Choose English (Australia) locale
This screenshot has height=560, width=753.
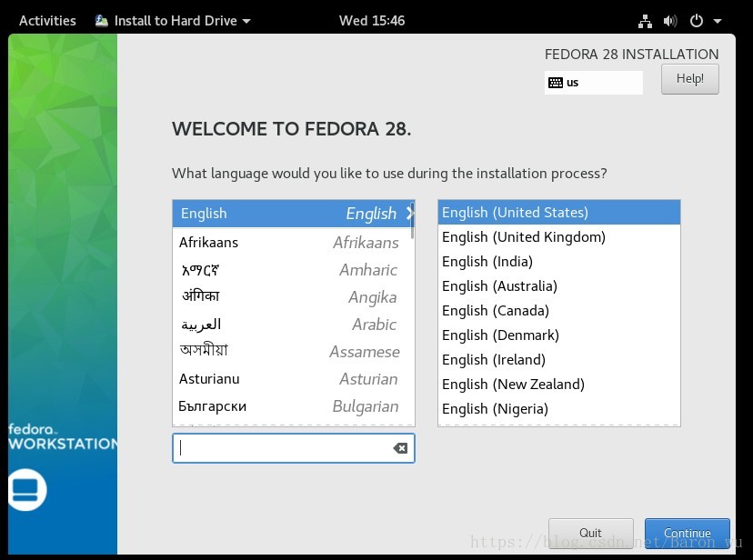[559, 286]
